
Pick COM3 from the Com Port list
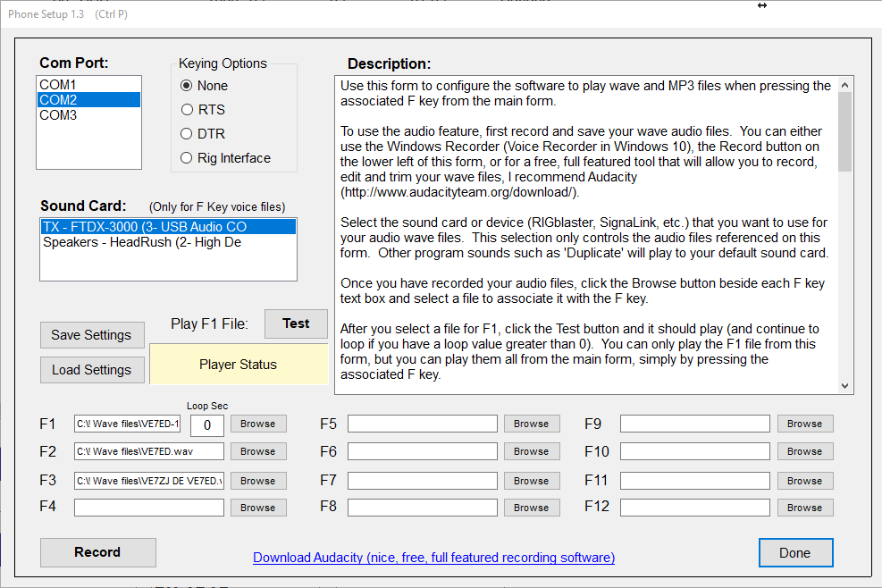pos(58,115)
